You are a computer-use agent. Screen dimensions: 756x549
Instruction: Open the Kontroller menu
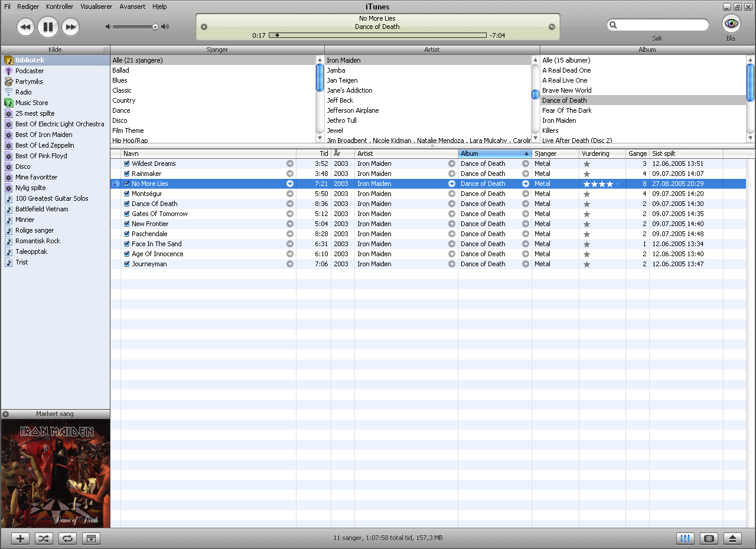click(x=60, y=6)
